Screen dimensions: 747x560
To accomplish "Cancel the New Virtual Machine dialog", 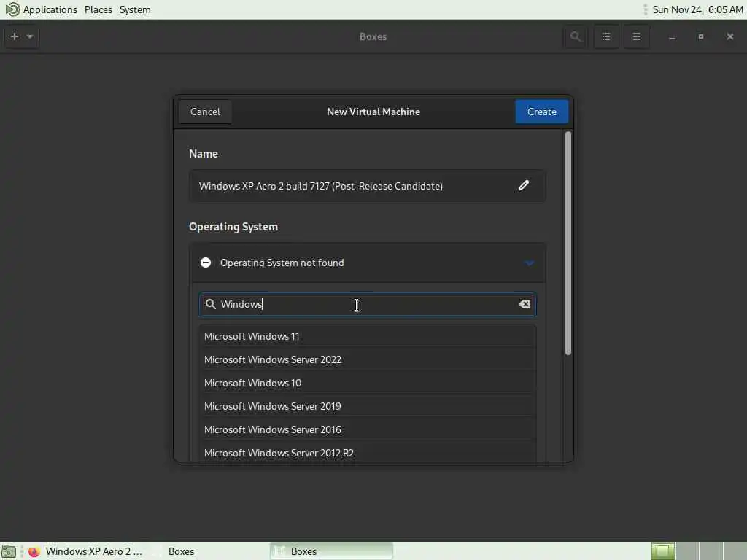I will (x=205, y=112).
